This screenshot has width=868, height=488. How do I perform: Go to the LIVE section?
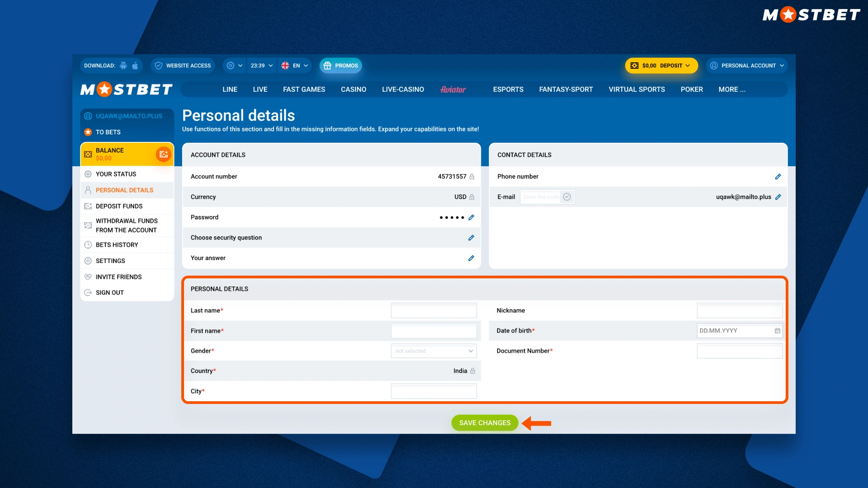[x=260, y=89]
